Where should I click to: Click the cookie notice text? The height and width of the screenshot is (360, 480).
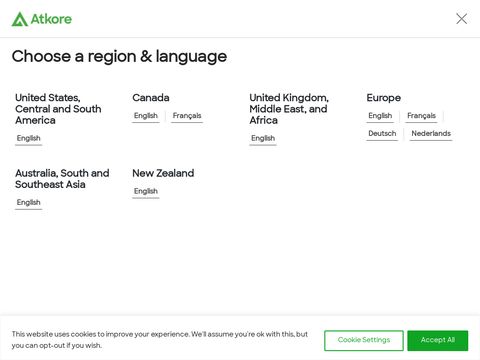160,340
